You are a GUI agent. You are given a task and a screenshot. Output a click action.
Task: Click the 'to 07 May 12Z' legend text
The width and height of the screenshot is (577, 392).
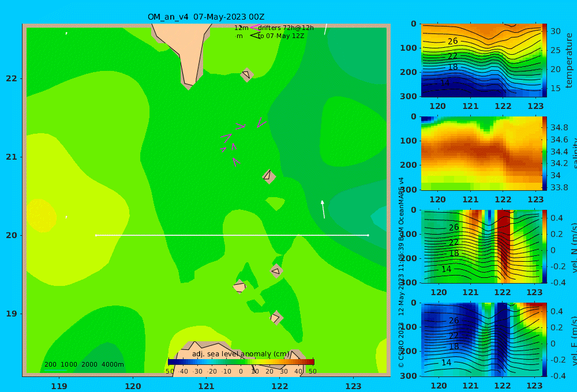coord(281,36)
